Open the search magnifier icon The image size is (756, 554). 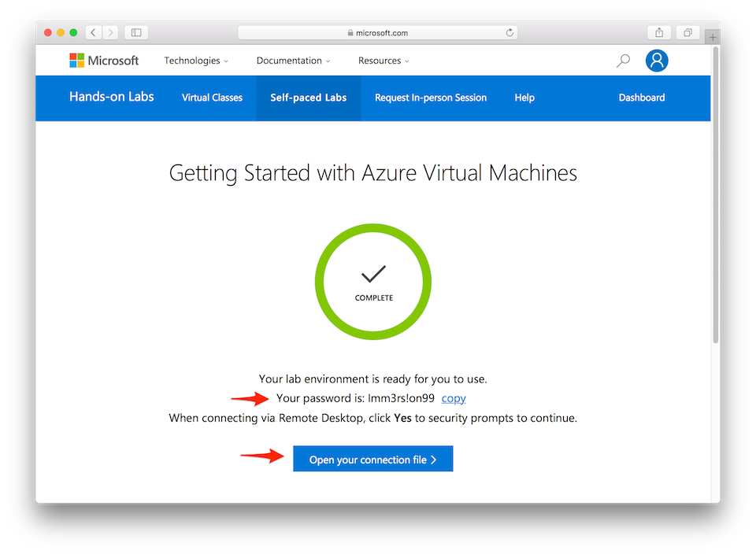(x=622, y=60)
